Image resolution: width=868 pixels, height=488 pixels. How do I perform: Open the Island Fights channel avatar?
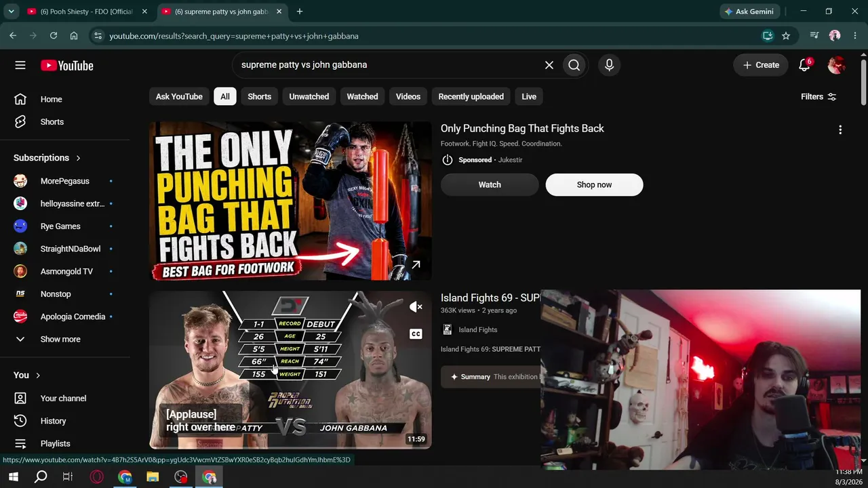coord(447,330)
